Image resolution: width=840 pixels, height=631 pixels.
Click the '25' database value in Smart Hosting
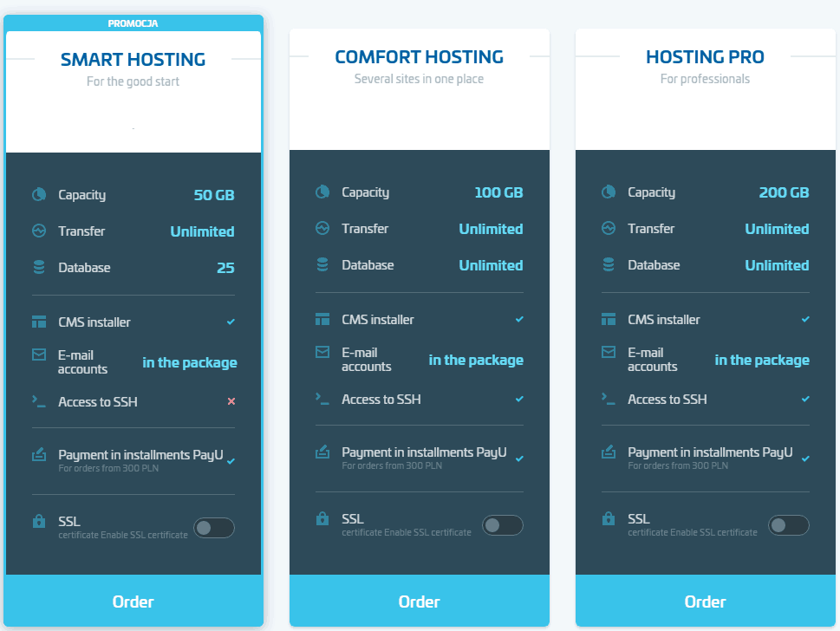[225, 268]
